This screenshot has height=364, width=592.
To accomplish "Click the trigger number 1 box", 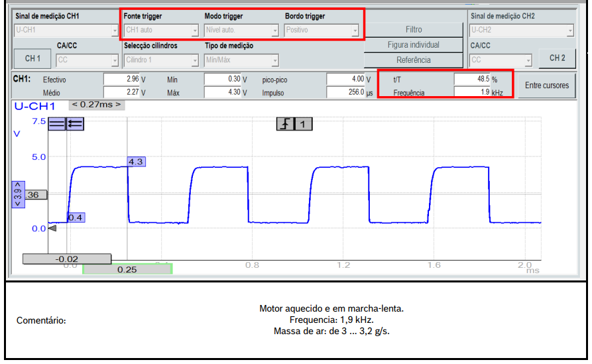I will click(x=303, y=124).
